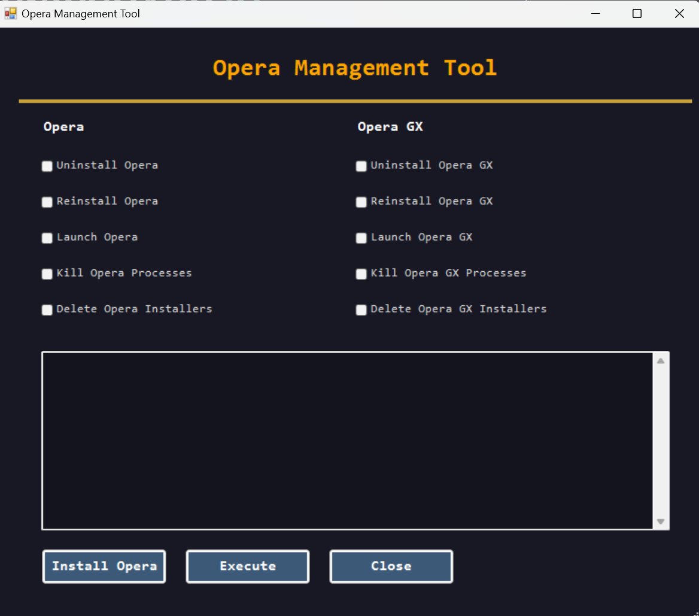Enable Reinstall Opera GX option
The height and width of the screenshot is (616, 699).
coord(361,202)
